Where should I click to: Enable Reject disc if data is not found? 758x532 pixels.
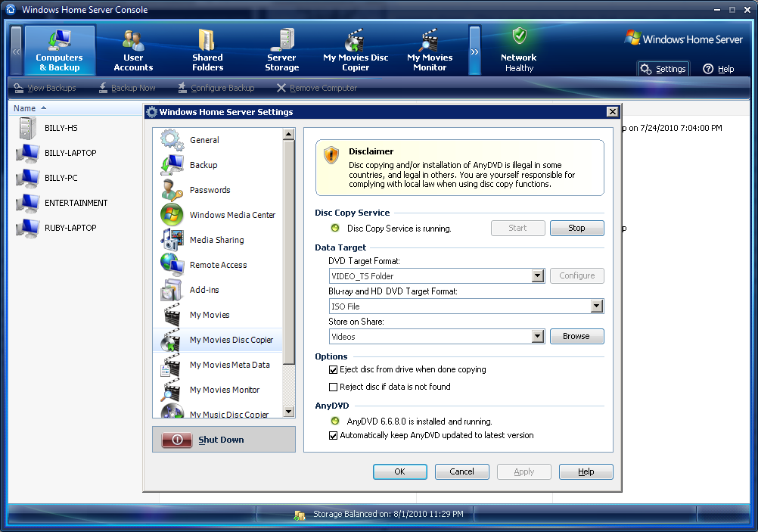pos(333,387)
